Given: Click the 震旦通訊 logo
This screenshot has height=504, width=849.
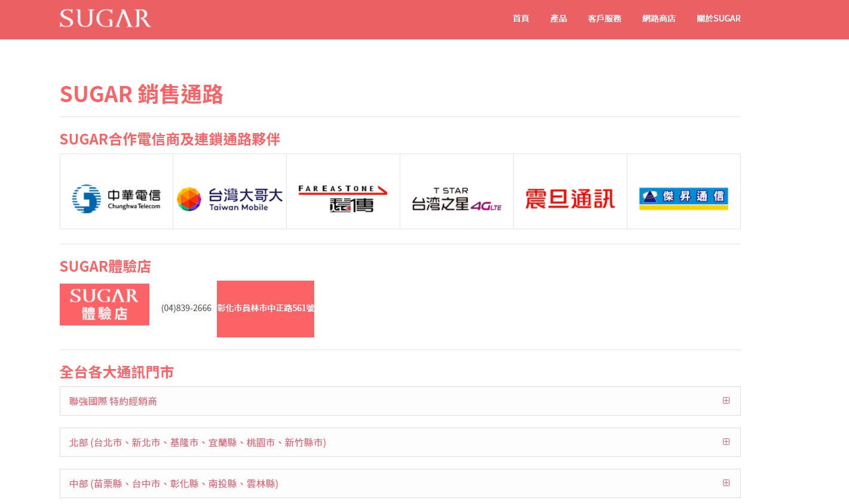Looking at the screenshot, I should [570, 199].
